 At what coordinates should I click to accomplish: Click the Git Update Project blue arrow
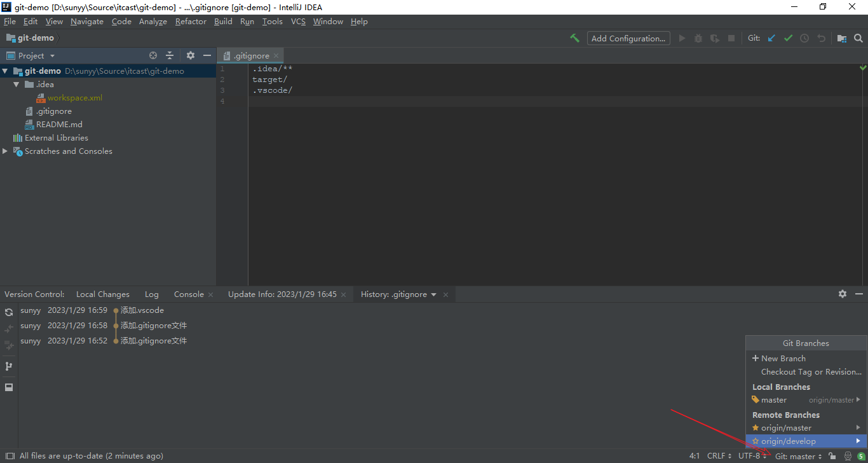coord(771,38)
